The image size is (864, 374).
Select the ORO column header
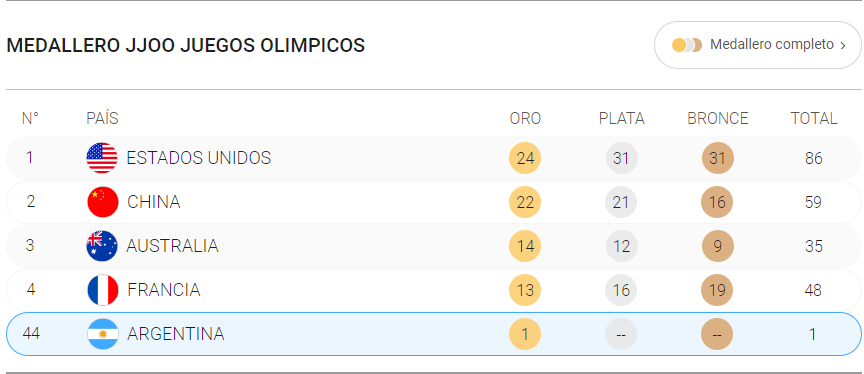pyautogui.click(x=525, y=118)
